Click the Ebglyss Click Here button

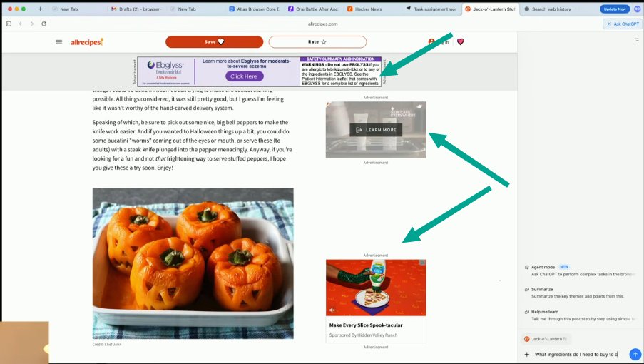tap(245, 76)
